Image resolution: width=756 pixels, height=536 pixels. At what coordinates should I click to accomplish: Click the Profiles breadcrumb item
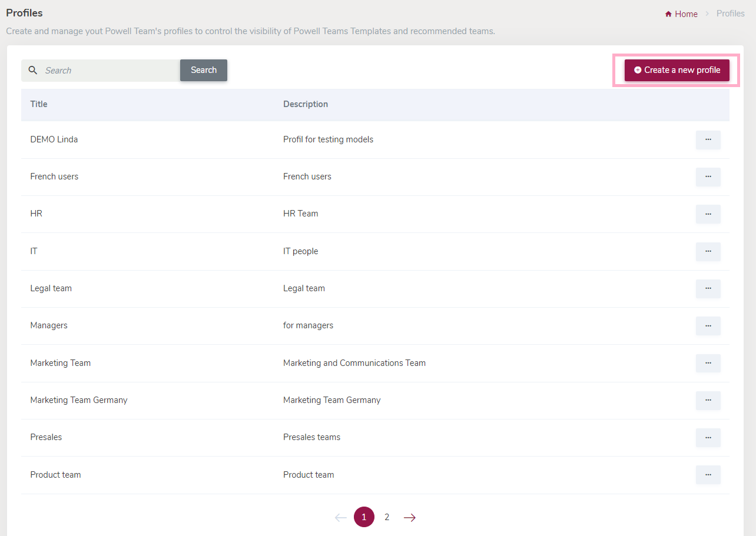[x=730, y=14]
